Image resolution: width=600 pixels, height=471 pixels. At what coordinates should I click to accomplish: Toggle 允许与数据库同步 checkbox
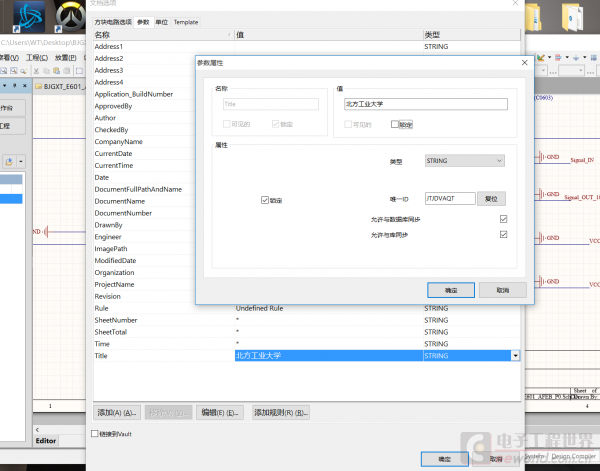504,219
